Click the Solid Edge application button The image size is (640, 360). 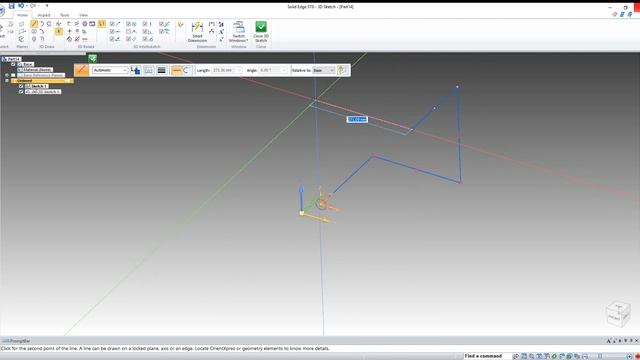click(2, 11)
